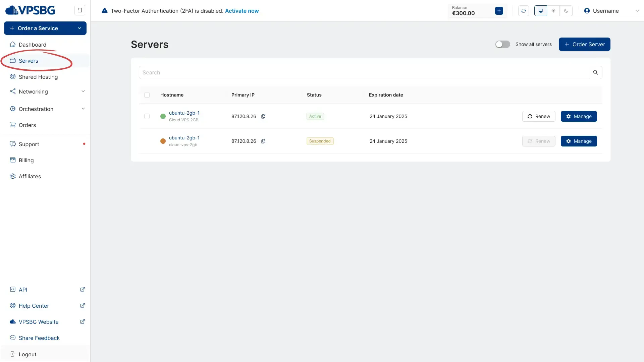The height and width of the screenshot is (362, 644).
Task: Select system theme monitor icon
Action: coord(540,11)
